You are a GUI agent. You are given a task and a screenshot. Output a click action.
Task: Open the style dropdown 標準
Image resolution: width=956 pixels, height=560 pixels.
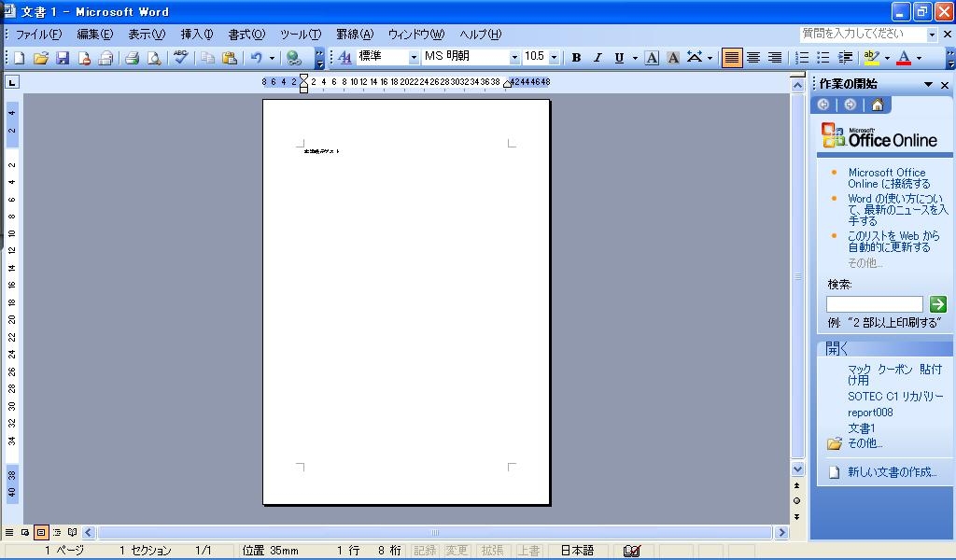click(414, 57)
